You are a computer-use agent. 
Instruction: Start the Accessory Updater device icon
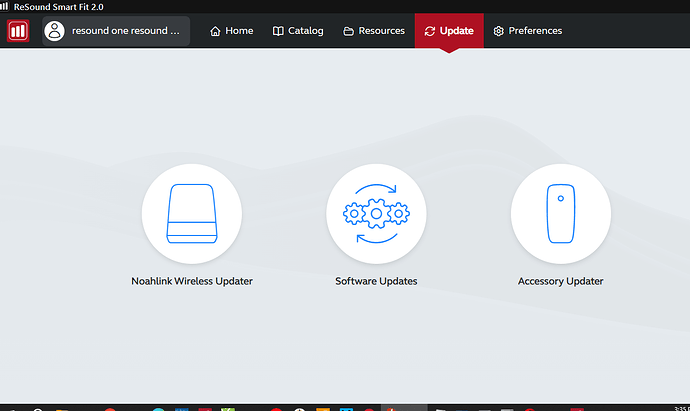tap(561, 214)
